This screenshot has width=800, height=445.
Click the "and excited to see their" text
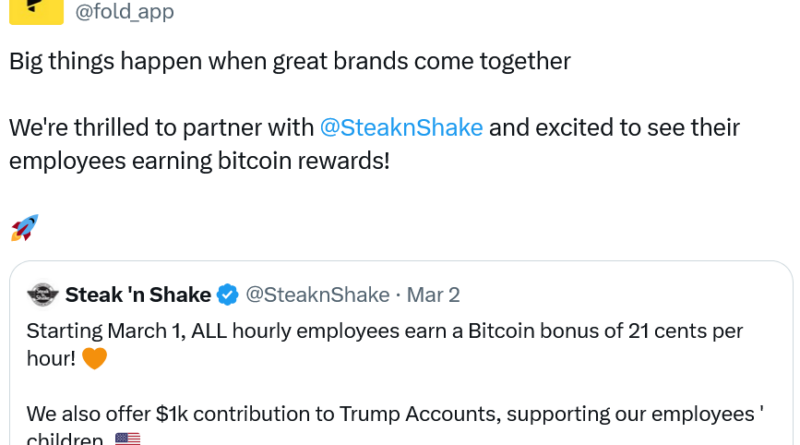coord(612,128)
